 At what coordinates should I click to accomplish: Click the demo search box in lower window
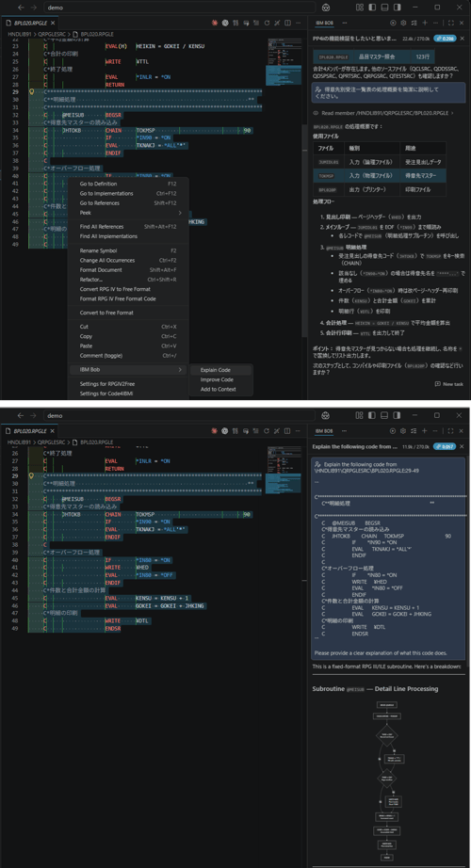[179, 415]
